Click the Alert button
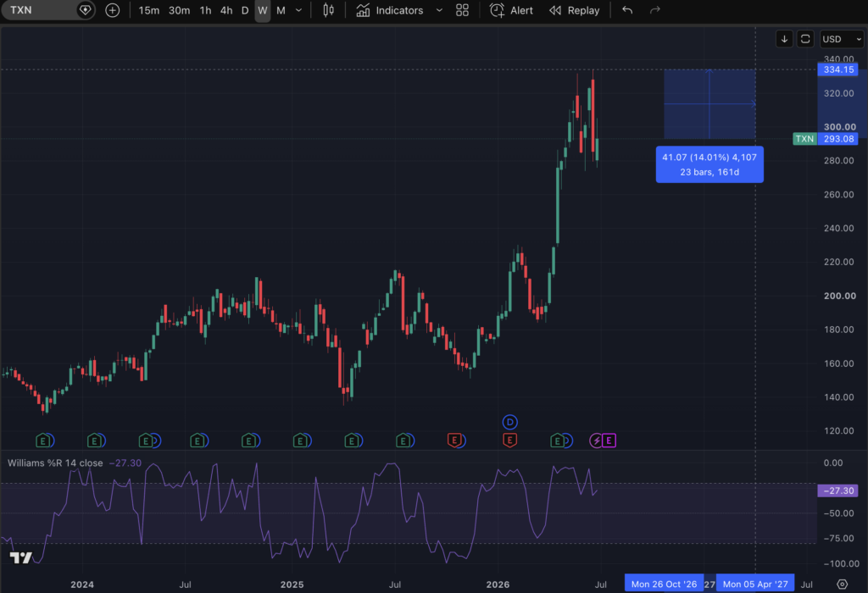The height and width of the screenshot is (593, 868). click(511, 10)
